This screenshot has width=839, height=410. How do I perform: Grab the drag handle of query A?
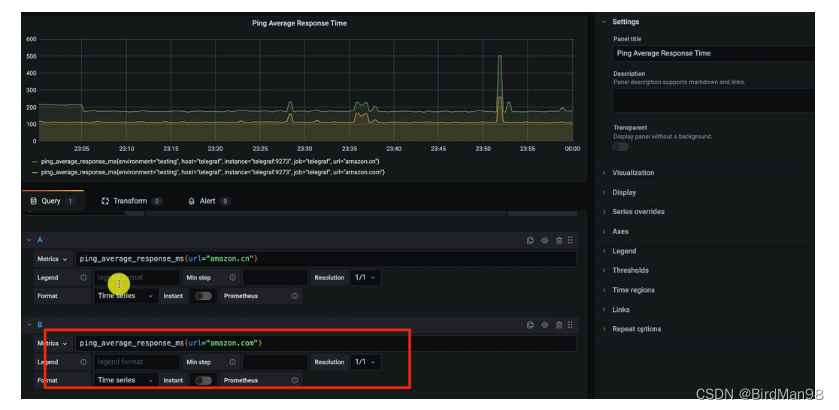(x=570, y=240)
